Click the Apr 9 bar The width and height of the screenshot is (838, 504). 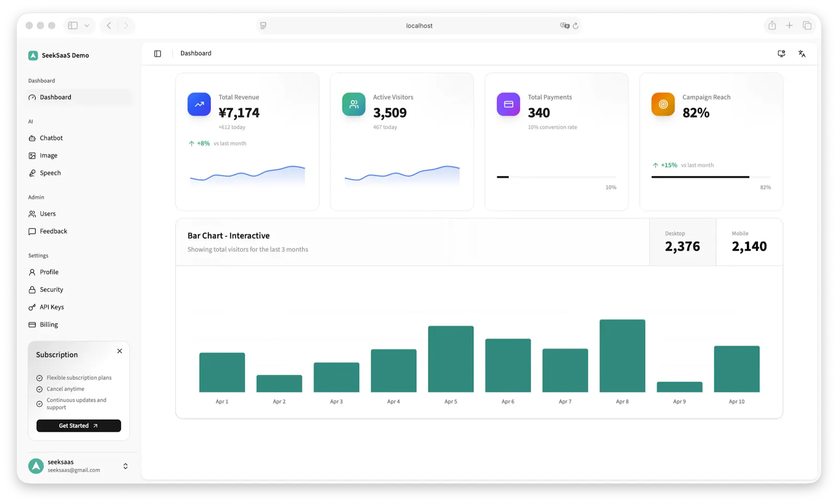(679, 387)
